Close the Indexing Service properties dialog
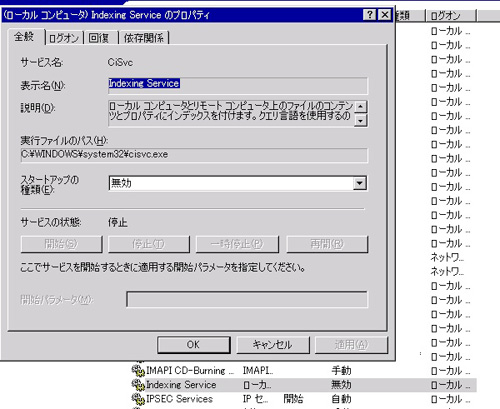This screenshot has height=409, width=500. click(x=385, y=15)
